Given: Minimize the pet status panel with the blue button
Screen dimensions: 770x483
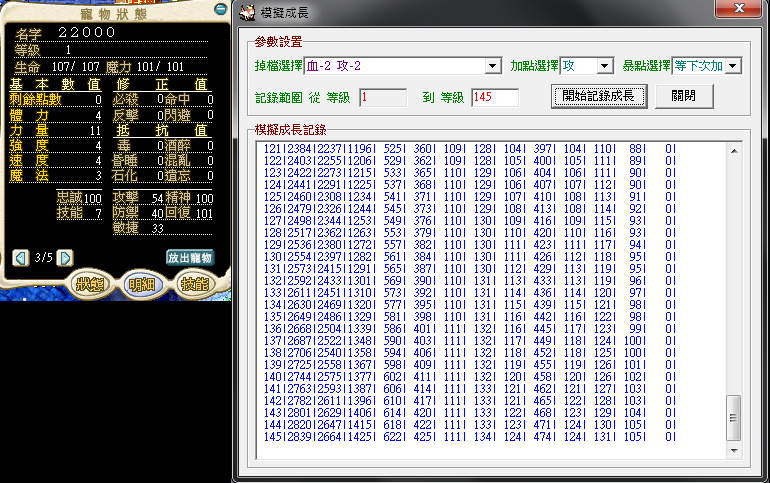Looking at the screenshot, I should click(x=220, y=9).
